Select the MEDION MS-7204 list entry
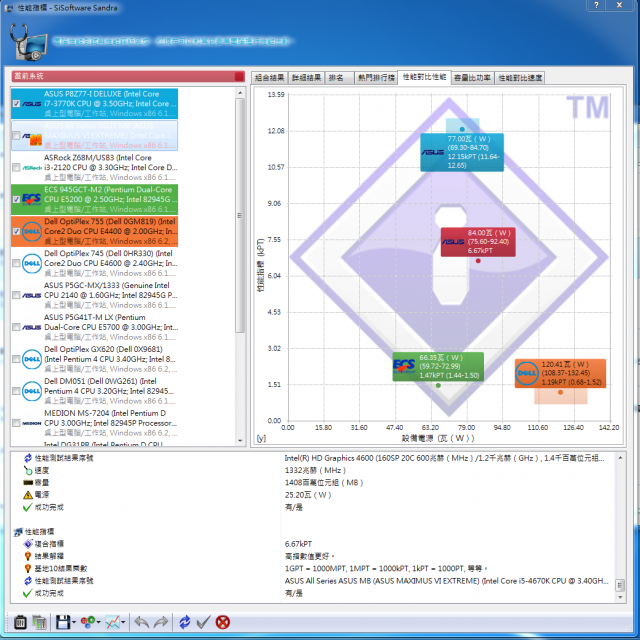The image size is (640, 640). [95, 423]
